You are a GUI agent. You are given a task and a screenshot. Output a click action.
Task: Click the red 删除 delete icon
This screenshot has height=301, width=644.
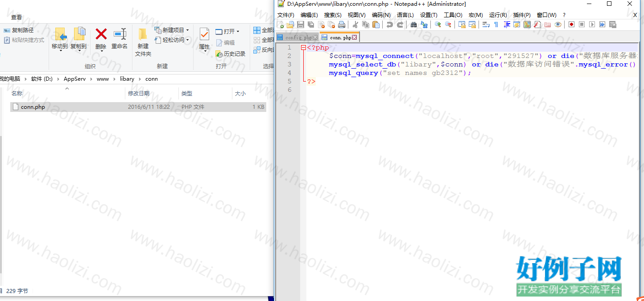coord(101,34)
